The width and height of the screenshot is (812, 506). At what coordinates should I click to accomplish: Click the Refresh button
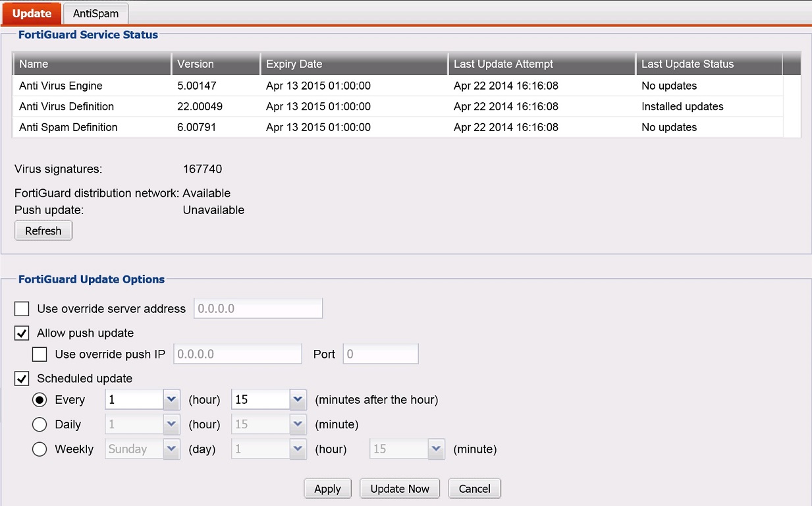[x=43, y=231]
